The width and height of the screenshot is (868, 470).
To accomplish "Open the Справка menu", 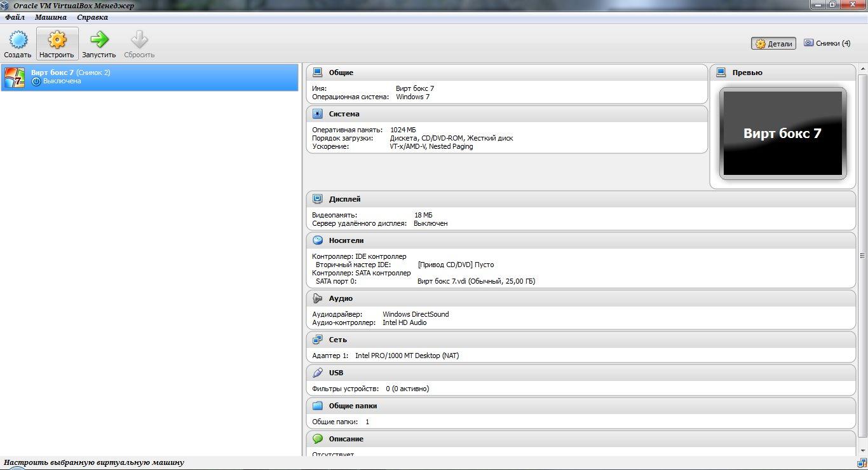I will tap(92, 17).
